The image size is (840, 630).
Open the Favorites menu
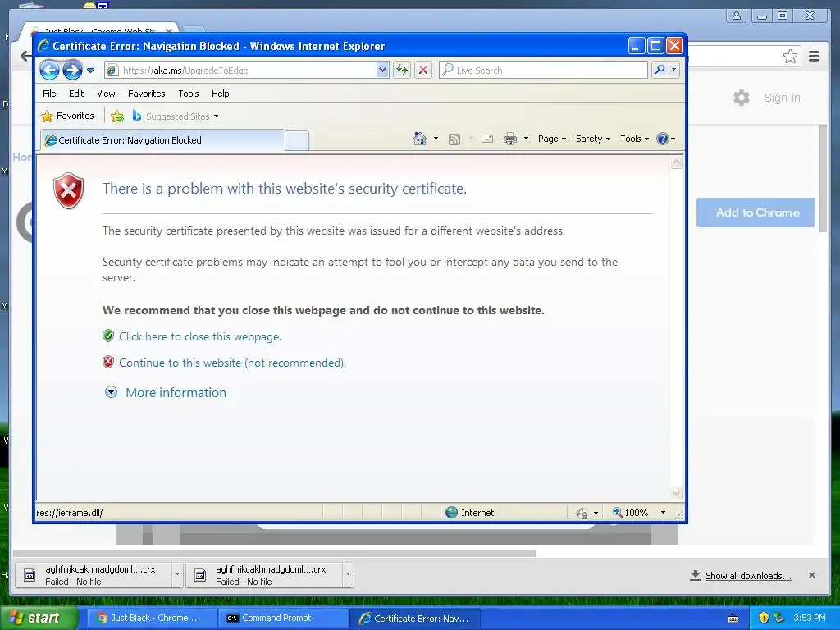coord(146,94)
